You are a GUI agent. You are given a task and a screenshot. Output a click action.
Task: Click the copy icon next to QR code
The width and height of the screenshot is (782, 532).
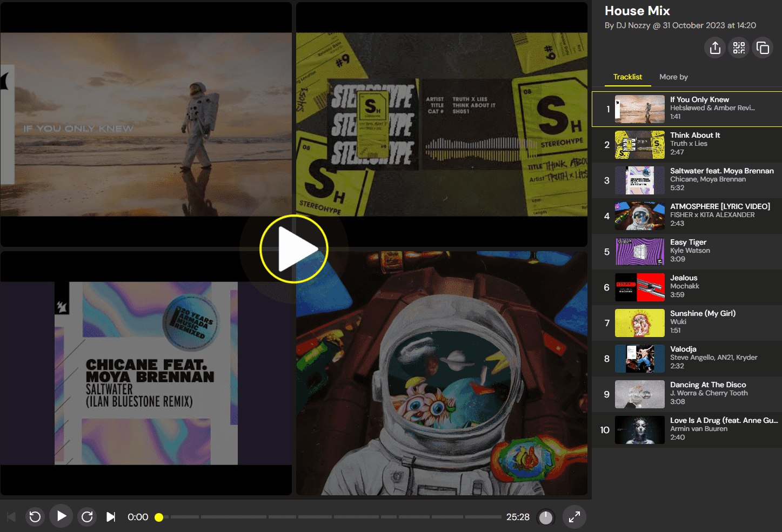pos(763,48)
